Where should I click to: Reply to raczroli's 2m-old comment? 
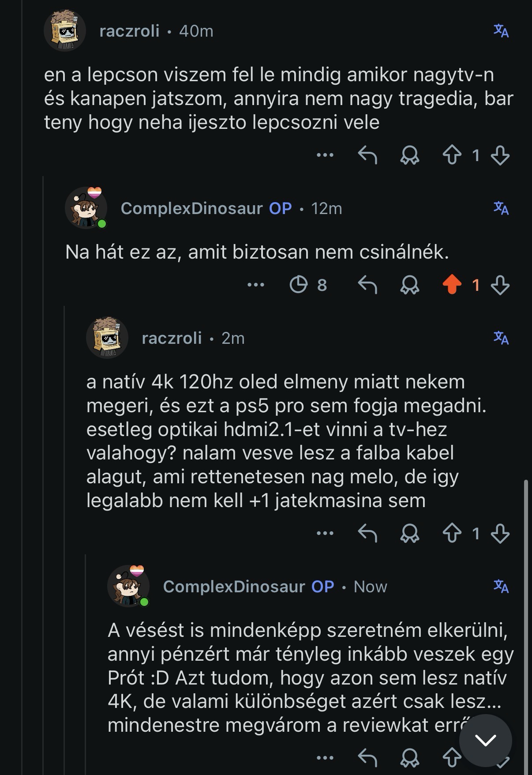pyautogui.click(x=367, y=533)
